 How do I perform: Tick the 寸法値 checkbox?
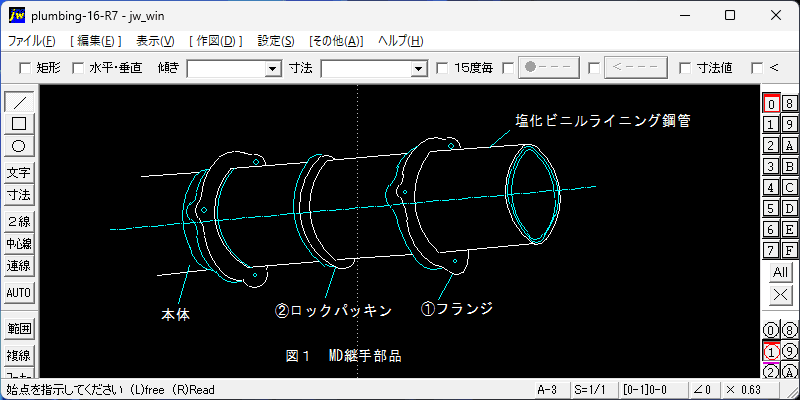(x=685, y=68)
